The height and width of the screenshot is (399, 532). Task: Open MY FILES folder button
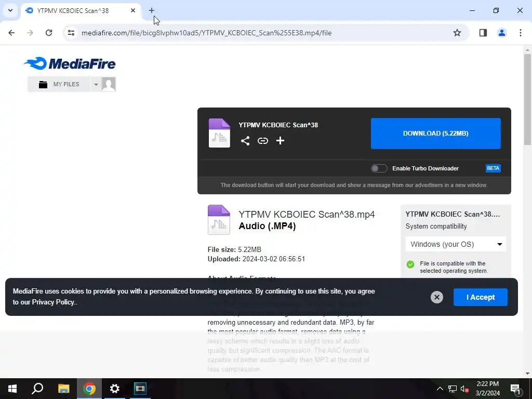[59, 84]
